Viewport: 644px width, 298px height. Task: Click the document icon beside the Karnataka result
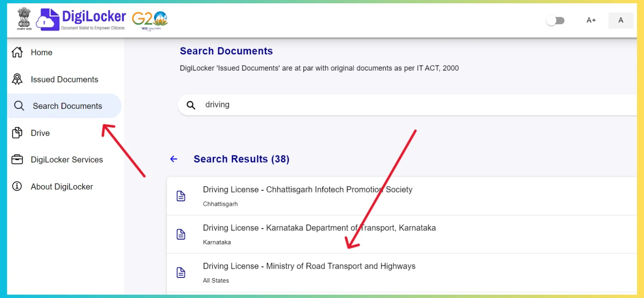click(x=181, y=234)
